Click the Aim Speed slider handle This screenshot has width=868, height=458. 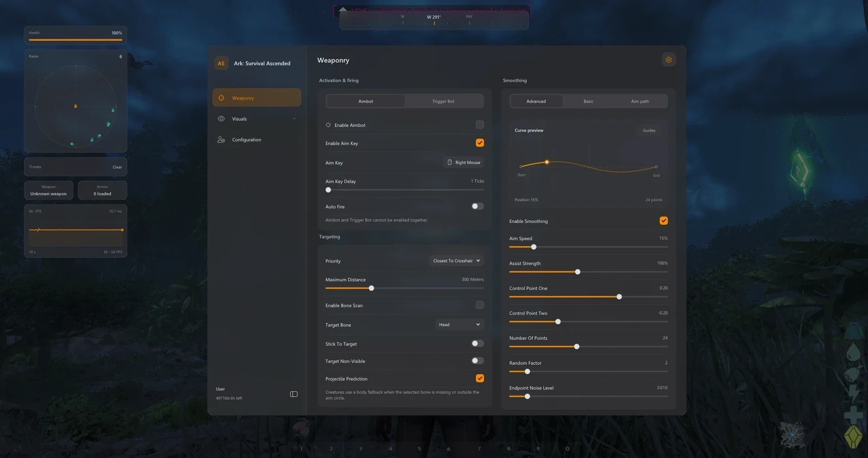tap(533, 247)
